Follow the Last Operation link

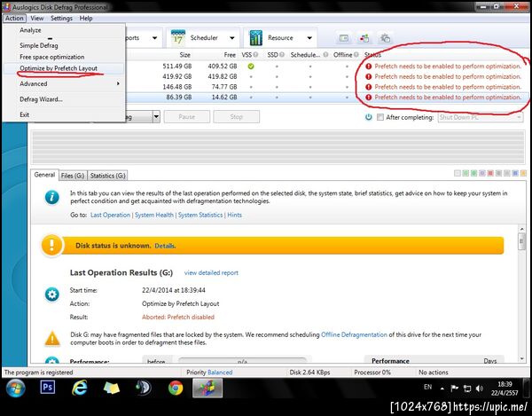pos(110,215)
